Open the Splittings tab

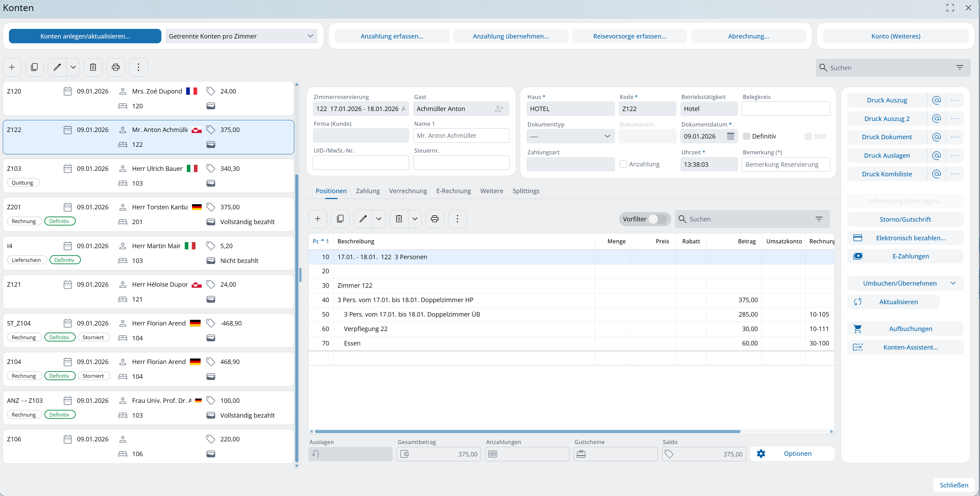(x=525, y=191)
